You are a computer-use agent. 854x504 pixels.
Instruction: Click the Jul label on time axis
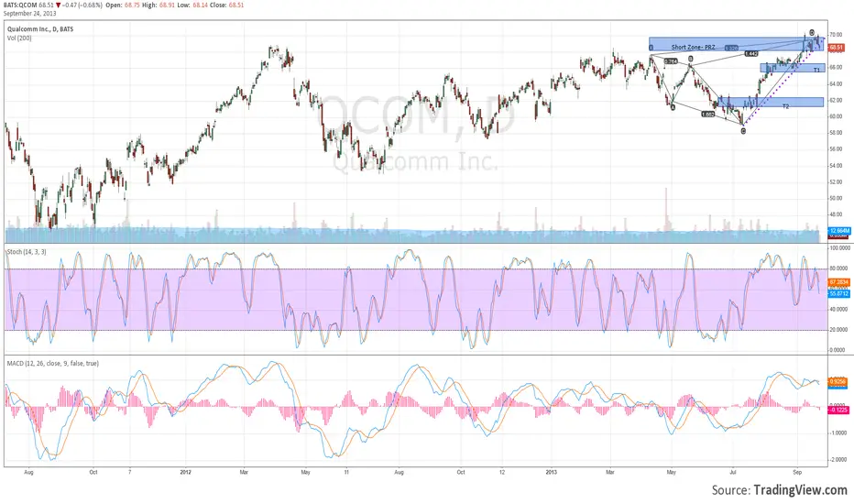[732, 473]
